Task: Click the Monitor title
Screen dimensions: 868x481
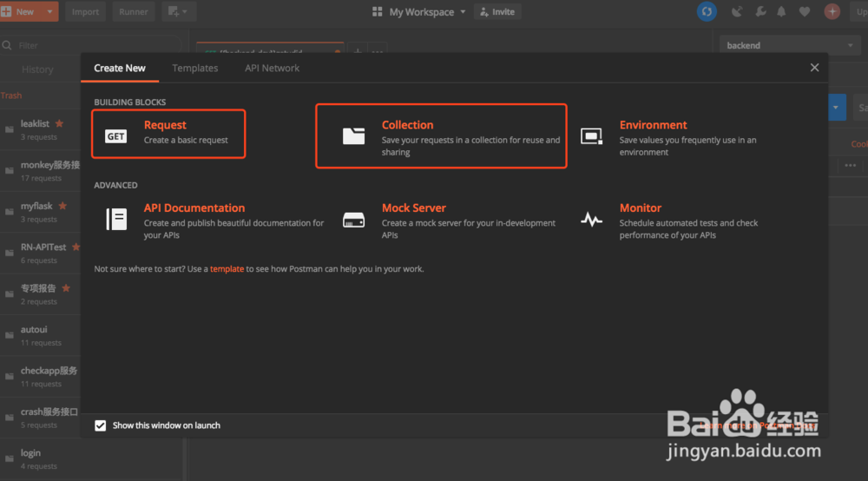Action: [x=641, y=208]
